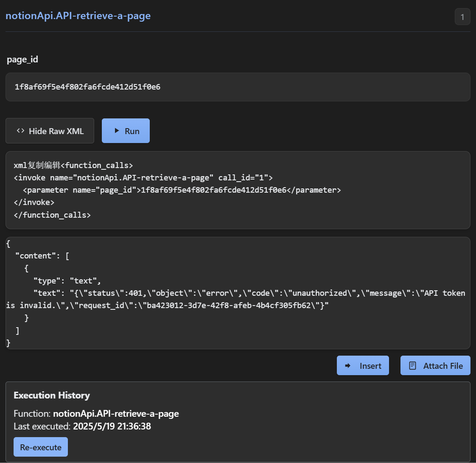476x463 pixels.
Task: Select the play icon on the Run button
Action: 118,131
